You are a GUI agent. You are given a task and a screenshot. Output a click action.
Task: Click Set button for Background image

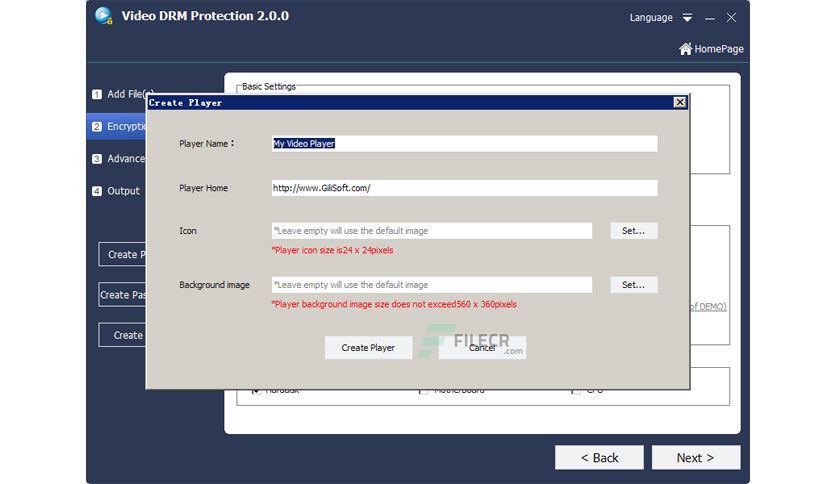[633, 285]
